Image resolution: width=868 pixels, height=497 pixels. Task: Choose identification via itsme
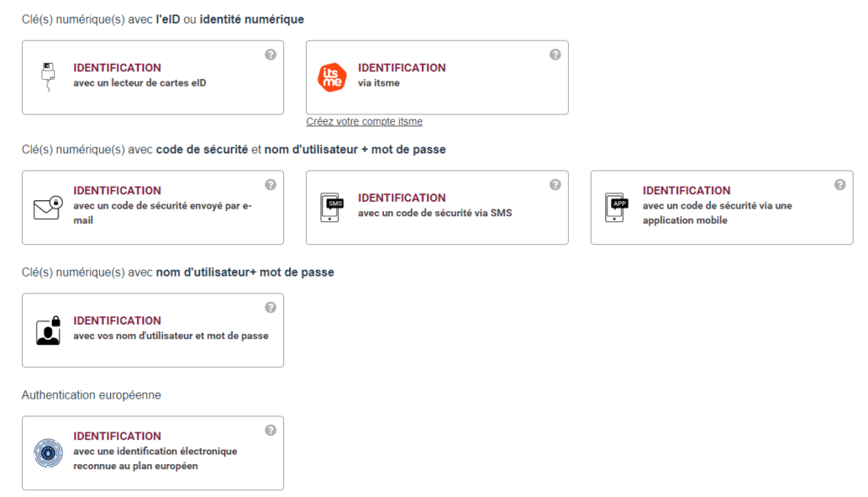(x=437, y=77)
